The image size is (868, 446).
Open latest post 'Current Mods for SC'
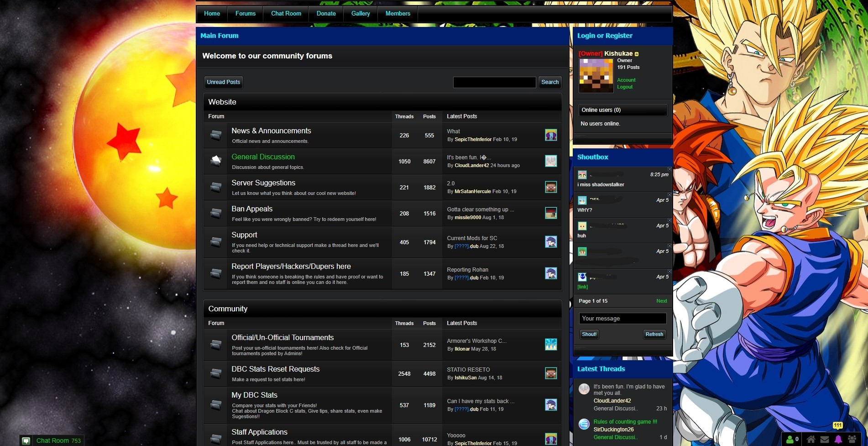coord(472,238)
